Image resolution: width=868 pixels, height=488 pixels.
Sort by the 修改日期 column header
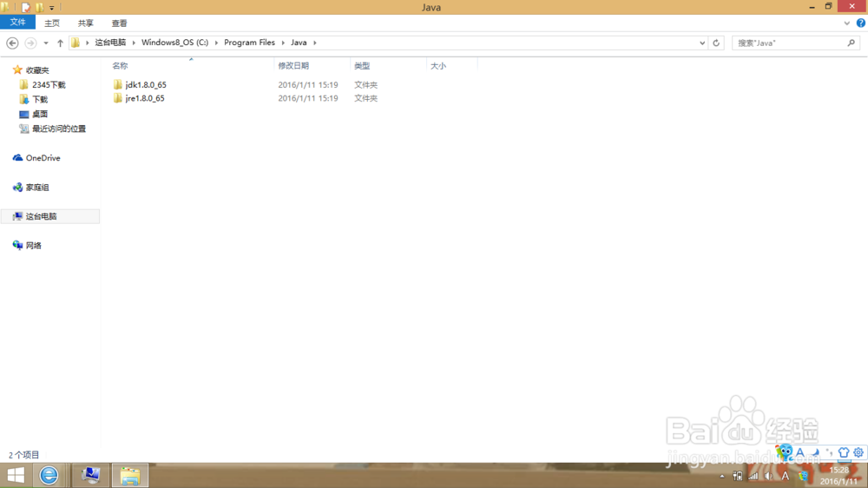coord(293,66)
